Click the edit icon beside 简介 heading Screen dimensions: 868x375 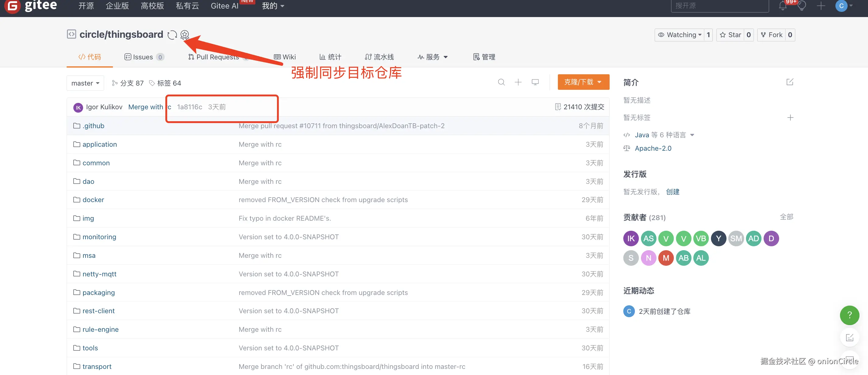[x=789, y=82]
